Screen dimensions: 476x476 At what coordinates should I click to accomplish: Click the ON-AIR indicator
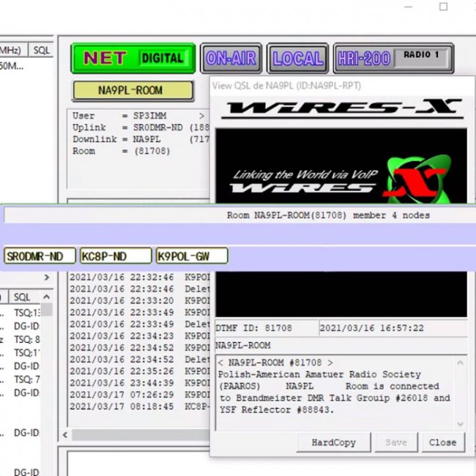231,59
